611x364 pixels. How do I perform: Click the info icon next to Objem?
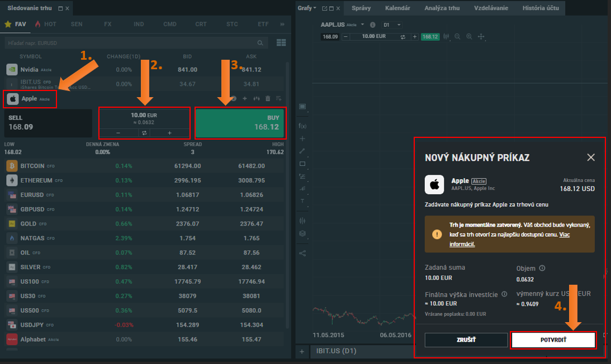pyautogui.click(x=542, y=269)
